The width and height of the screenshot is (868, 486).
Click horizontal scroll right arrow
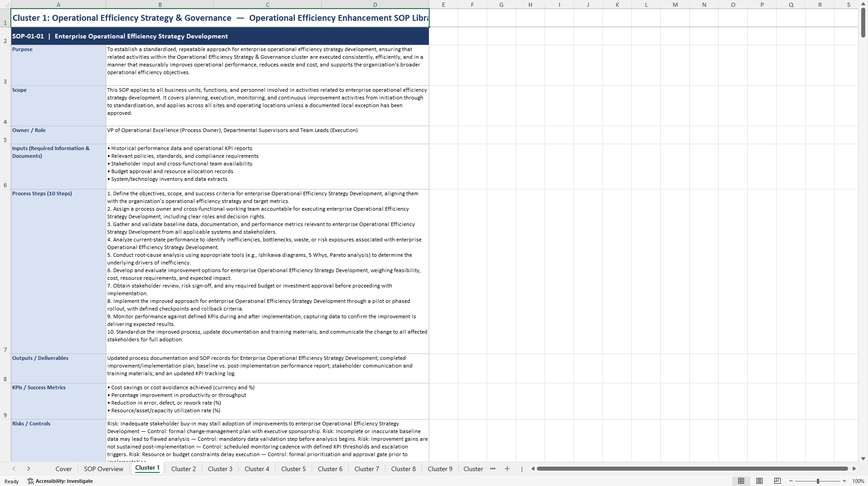click(x=854, y=469)
